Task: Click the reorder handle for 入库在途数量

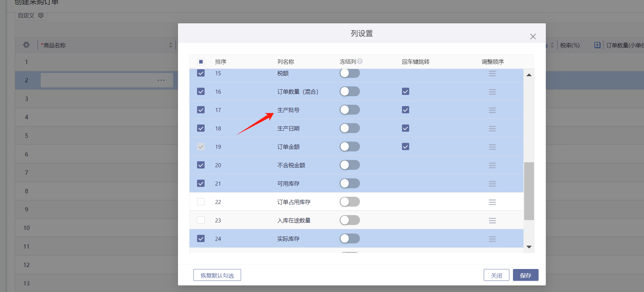Action: click(492, 221)
